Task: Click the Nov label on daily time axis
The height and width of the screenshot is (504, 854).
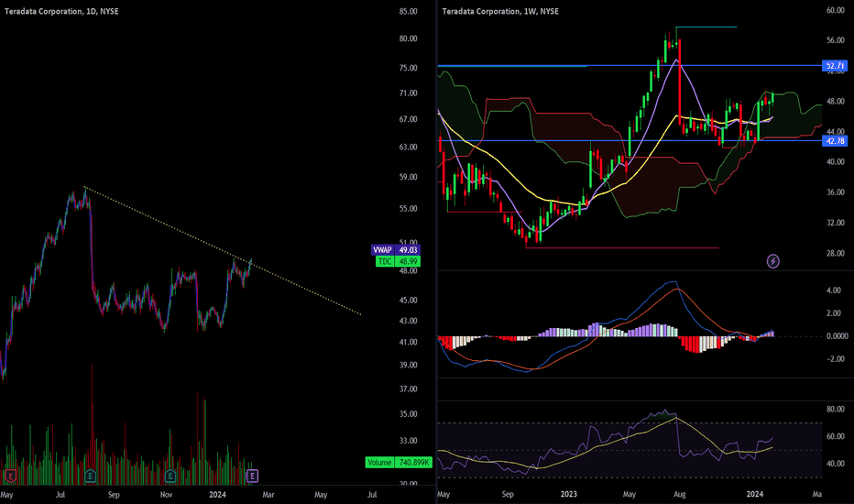Action: pyautogui.click(x=166, y=495)
